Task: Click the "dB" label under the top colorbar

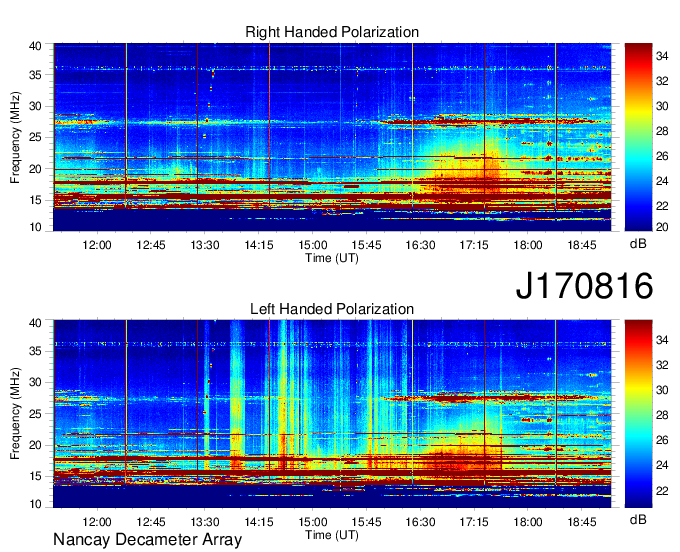Action: pos(638,244)
